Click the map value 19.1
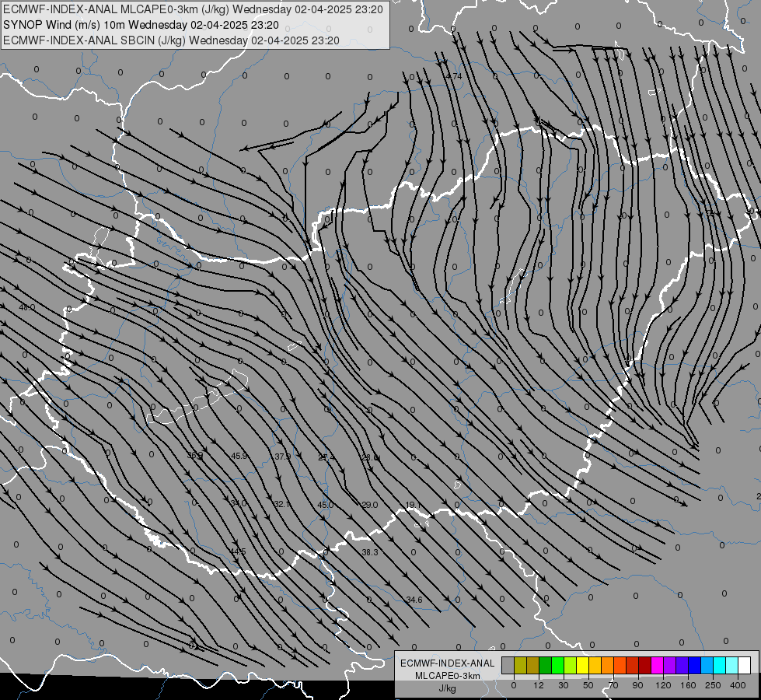This screenshot has height=700, width=761. [413, 506]
